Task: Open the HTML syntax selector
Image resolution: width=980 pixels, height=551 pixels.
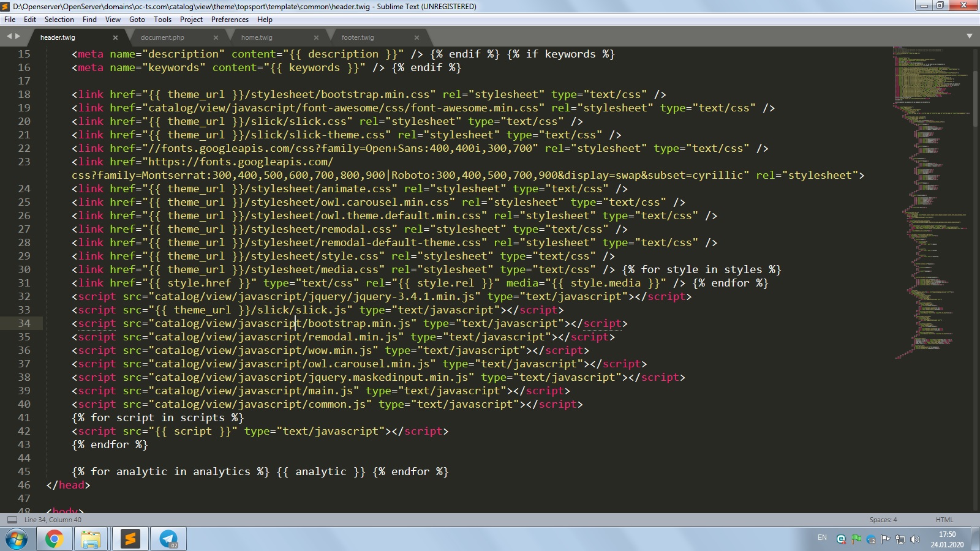Action: click(x=944, y=520)
